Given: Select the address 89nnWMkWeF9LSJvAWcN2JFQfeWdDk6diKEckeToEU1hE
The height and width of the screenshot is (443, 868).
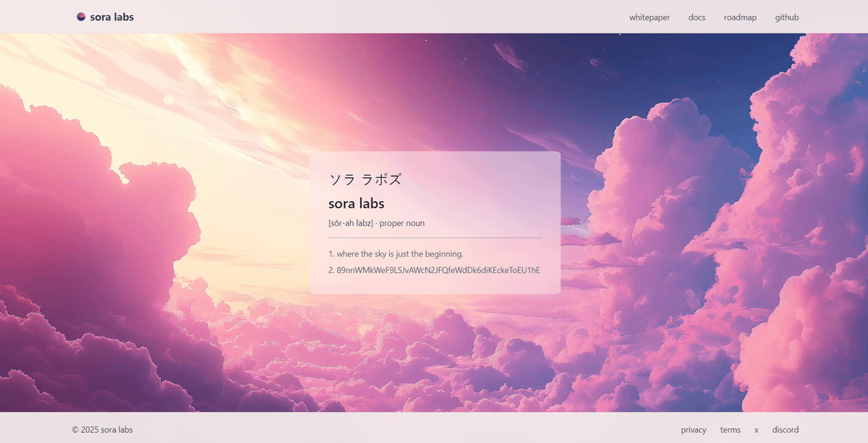Looking at the screenshot, I should pyautogui.click(x=438, y=270).
